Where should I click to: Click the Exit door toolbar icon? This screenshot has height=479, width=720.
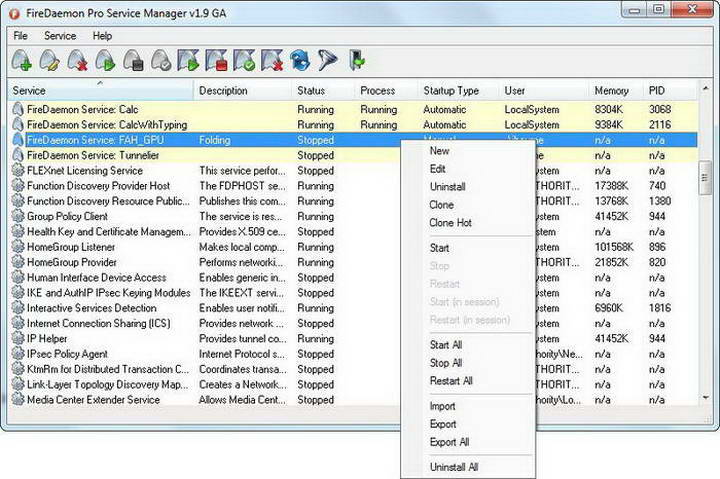click(357, 60)
